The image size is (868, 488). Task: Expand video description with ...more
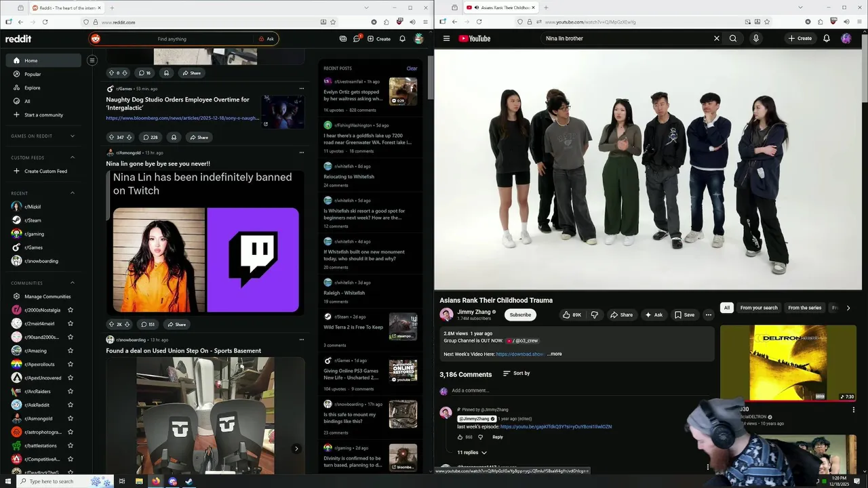(x=555, y=354)
